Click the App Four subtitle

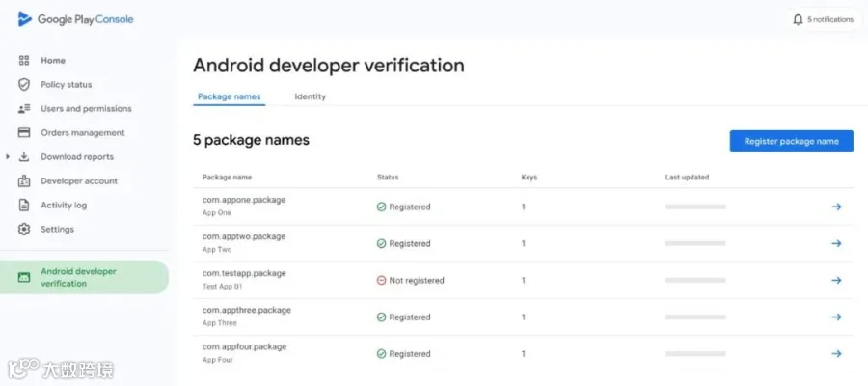click(218, 360)
